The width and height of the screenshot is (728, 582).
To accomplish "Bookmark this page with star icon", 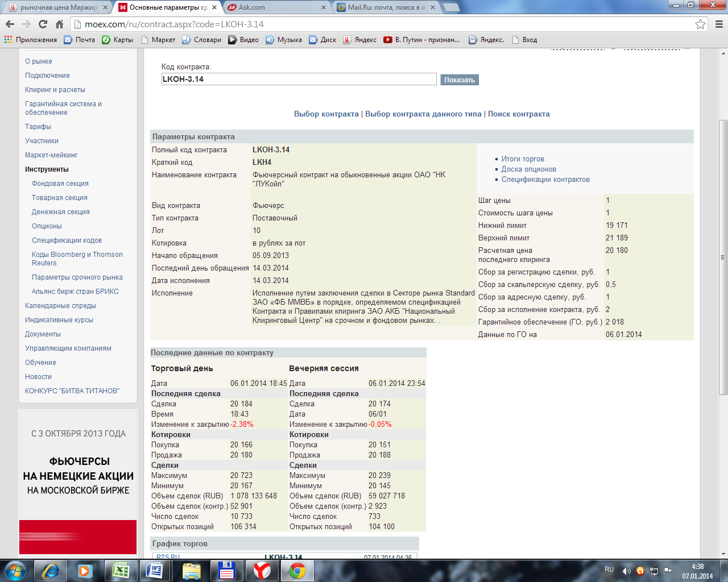I will point(700,24).
